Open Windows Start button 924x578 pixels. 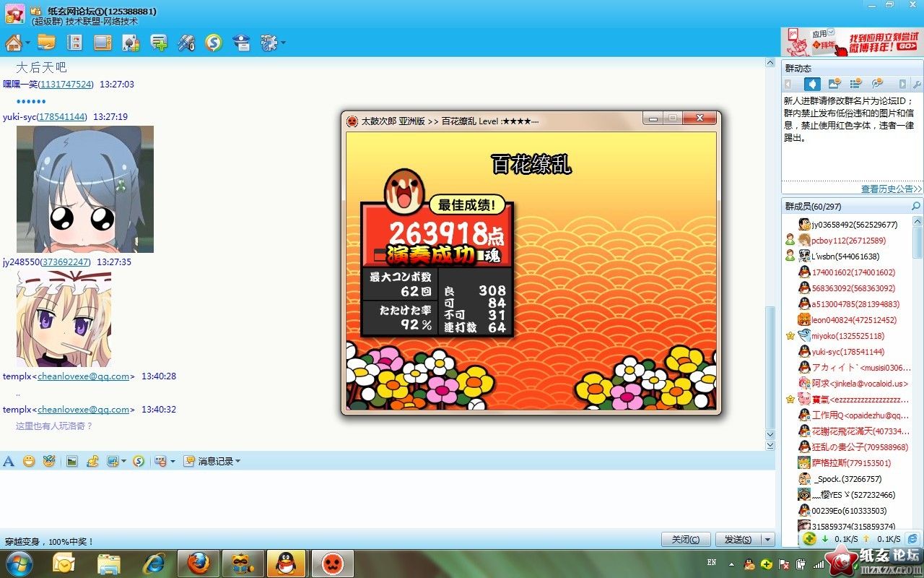(19, 562)
